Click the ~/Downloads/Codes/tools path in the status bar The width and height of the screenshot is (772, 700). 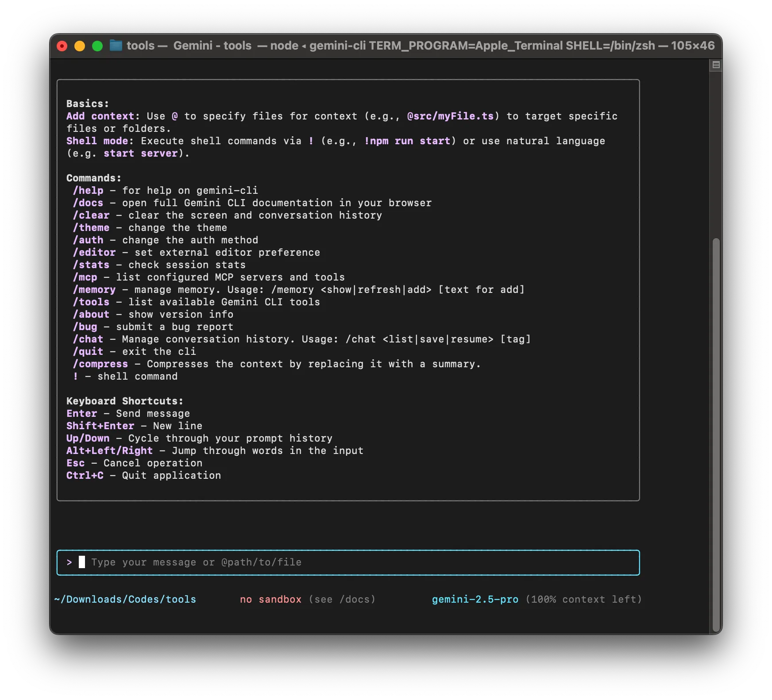pyautogui.click(x=125, y=599)
